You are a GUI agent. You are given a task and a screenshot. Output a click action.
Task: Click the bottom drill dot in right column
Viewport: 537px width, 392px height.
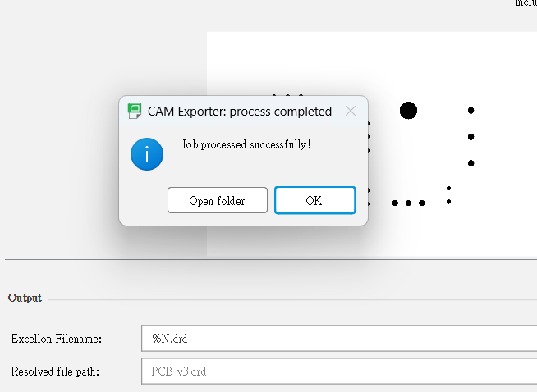tap(471, 163)
